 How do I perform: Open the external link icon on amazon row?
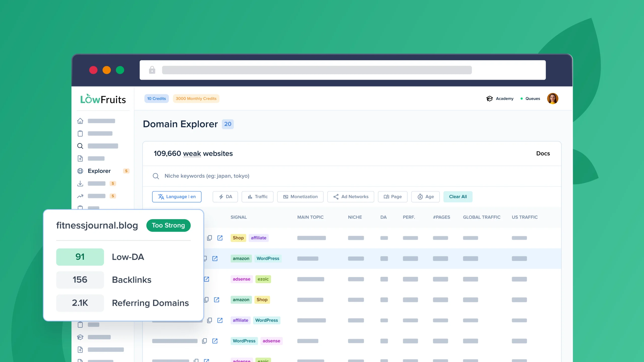(x=215, y=258)
